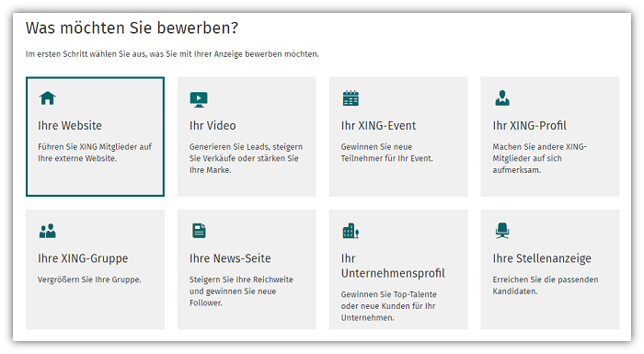Click the building icon for Ihr Unternehmensprofil

click(x=351, y=231)
